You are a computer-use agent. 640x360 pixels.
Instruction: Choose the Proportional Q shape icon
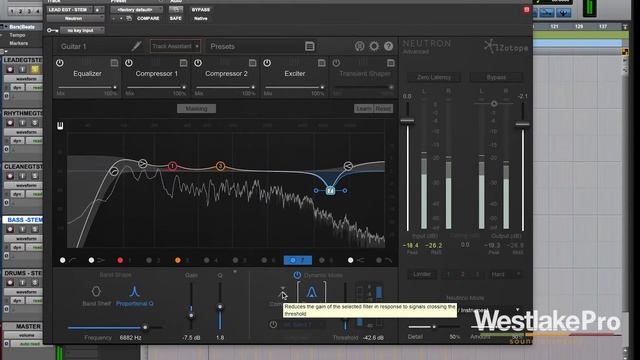[x=134, y=291]
